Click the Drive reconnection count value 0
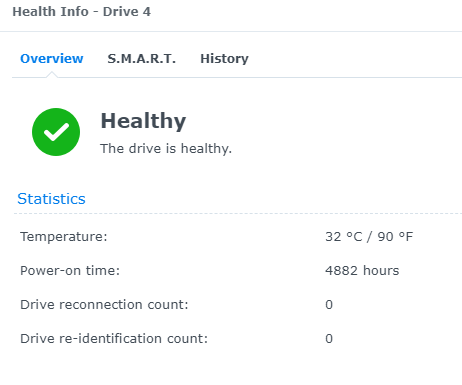Image resolution: width=462 pixels, height=385 pixels. [329, 304]
